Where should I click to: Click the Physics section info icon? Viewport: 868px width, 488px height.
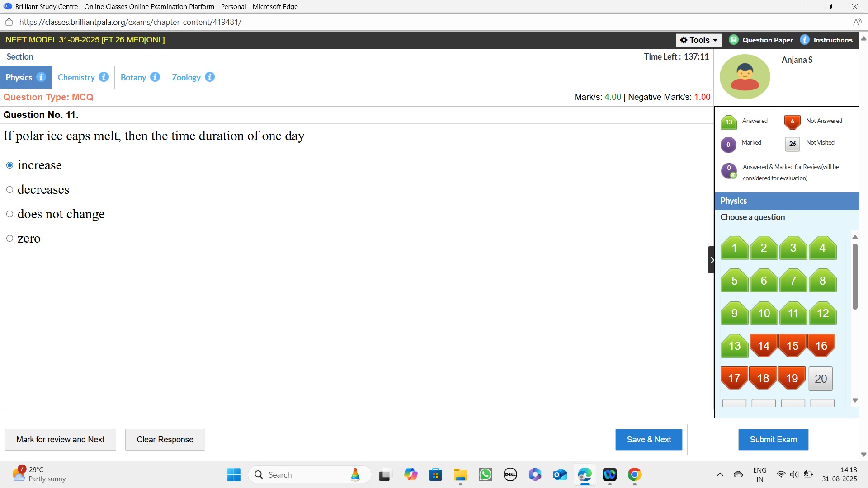coord(41,77)
